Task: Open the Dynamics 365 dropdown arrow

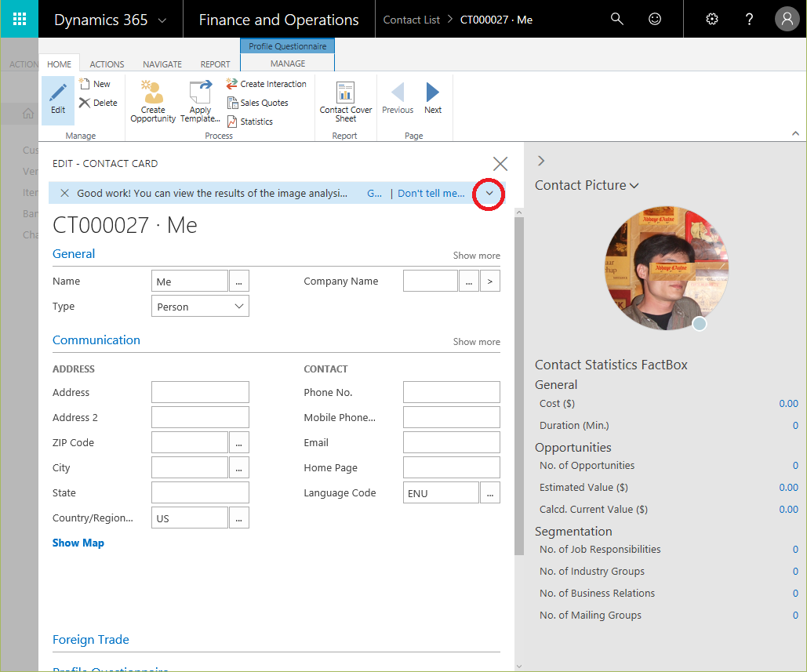Action: (162, 20)
